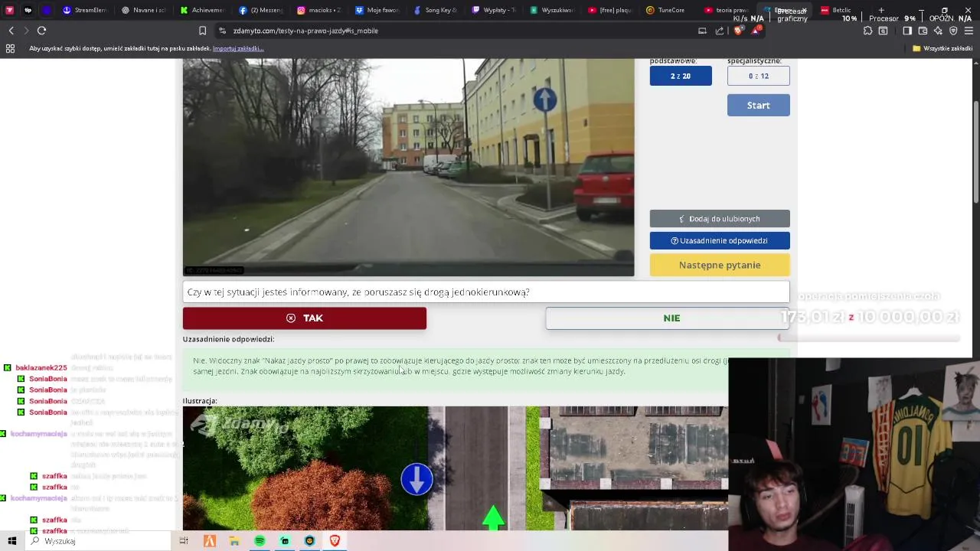This screenshot has height=551, width=980.
Task: Switch to Instagram macioks tab
Action: click(318, 10)
